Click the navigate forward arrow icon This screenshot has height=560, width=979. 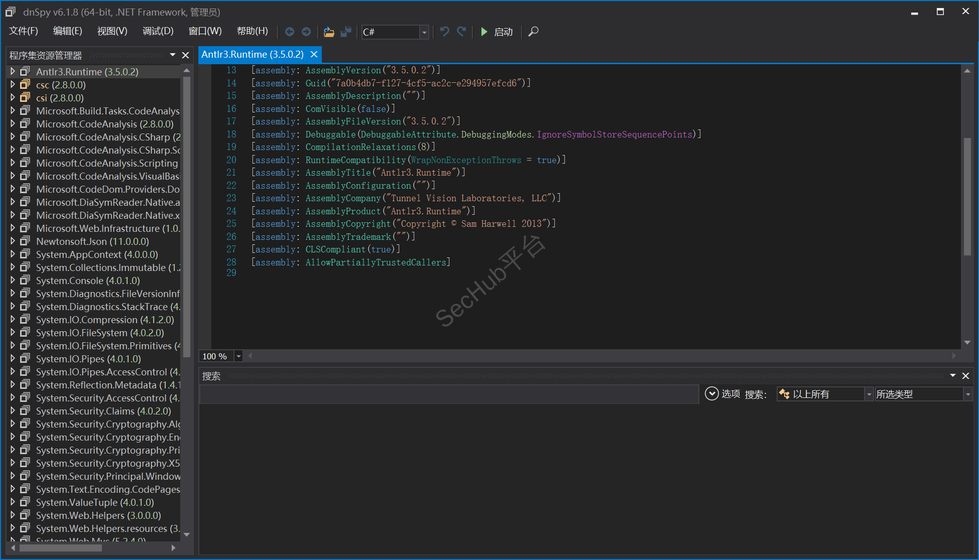tap(306, 32)
